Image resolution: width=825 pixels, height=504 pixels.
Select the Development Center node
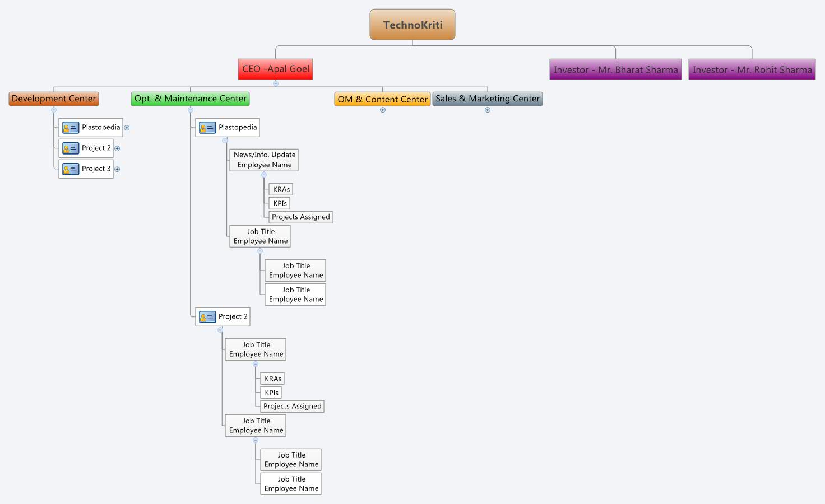[x=53, y=99]
